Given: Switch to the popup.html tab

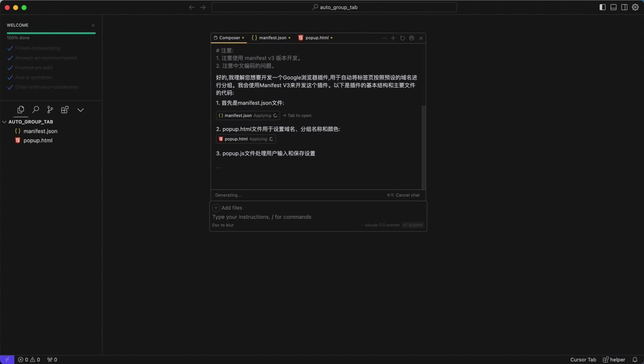Looking at the screenshot, I should pyautogui.click(x=315, y=38).
